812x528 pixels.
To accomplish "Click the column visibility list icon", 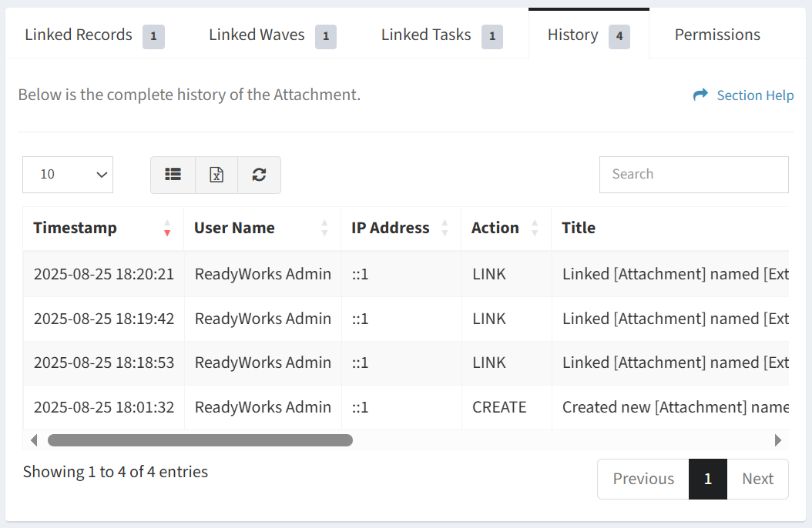I will click(173, 175).
